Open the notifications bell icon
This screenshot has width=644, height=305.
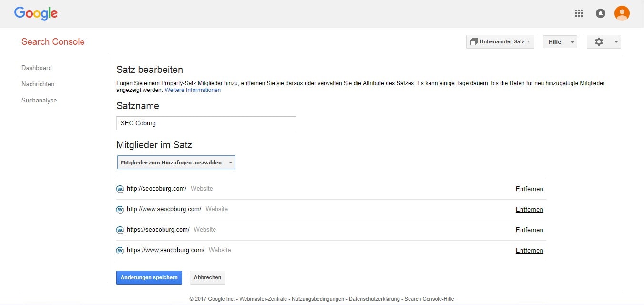pos(601,13)
